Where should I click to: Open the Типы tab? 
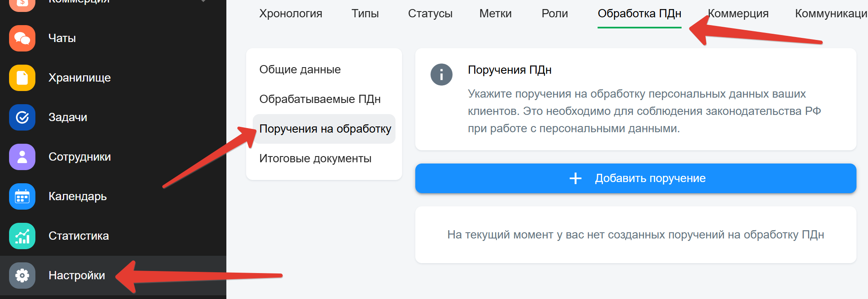click(365, 14)
